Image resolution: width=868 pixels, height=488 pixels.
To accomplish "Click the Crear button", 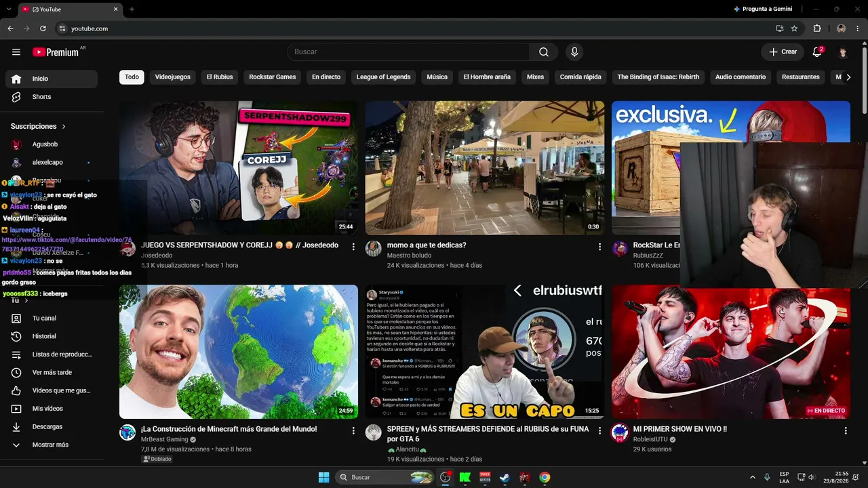I will click(783, 52).
